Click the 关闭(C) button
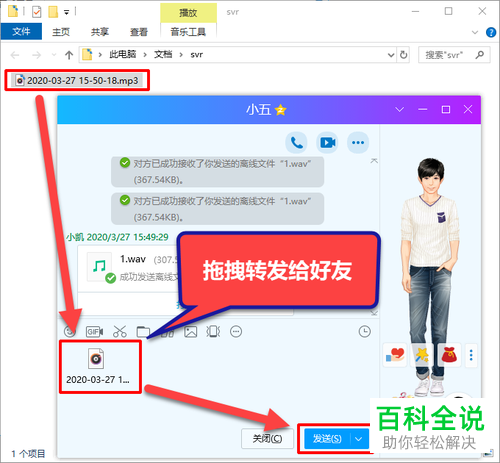 [267, 439]
